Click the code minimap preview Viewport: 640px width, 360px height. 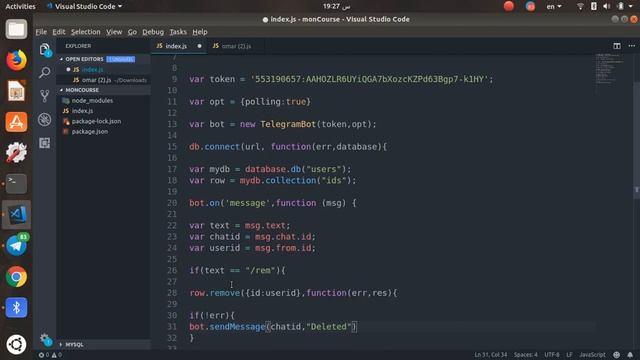pos(610,69)
